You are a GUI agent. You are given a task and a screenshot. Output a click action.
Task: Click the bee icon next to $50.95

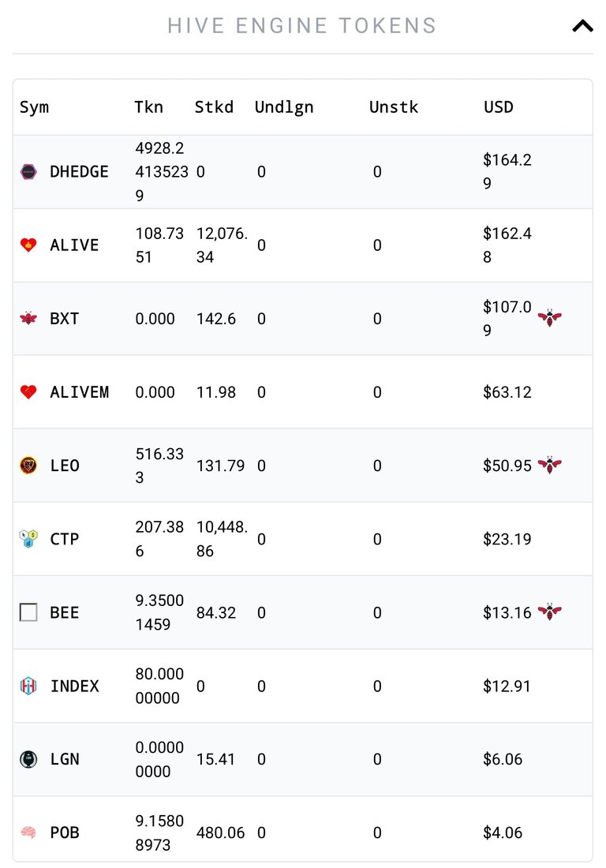pyautogui.click(x=549, y=465)
